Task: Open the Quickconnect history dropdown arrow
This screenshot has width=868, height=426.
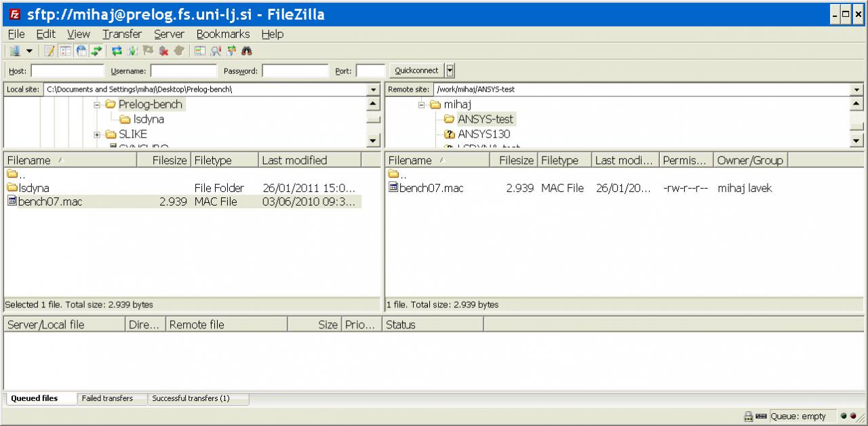Action: coord(450,71)
